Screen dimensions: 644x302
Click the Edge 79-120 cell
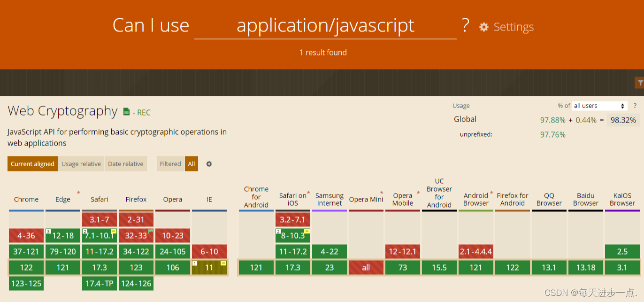click(63, 251)
